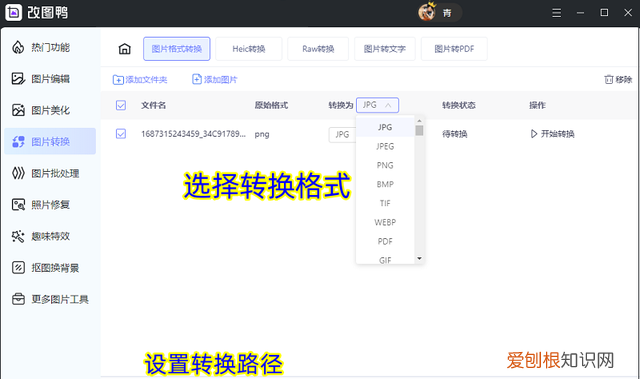Open the hamburger menu in title bar
This screenshot has height=379, width=640.
[x=556, y=13]
